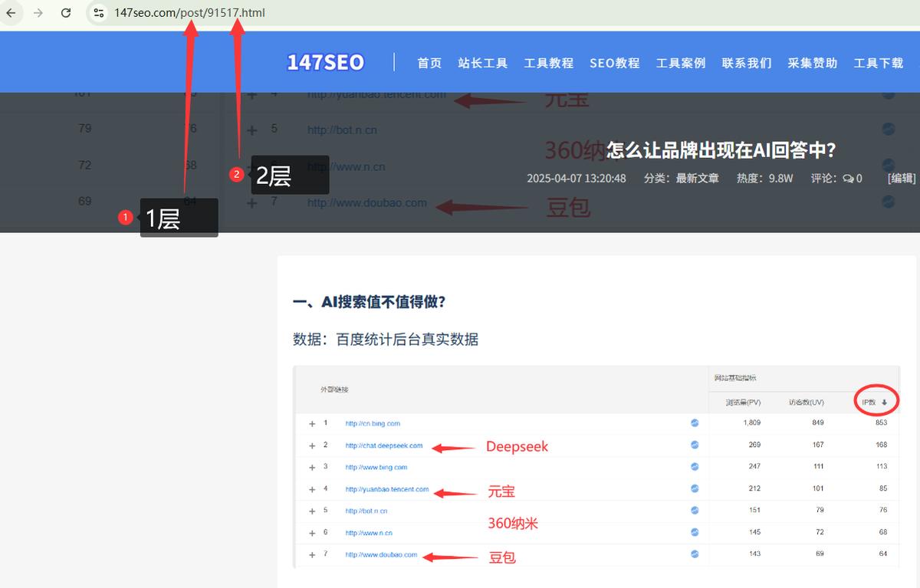This screenshot has width=920, height=588.
Task: Select 工具下载 in the navigation bar
Action: [x=879, y=63]
